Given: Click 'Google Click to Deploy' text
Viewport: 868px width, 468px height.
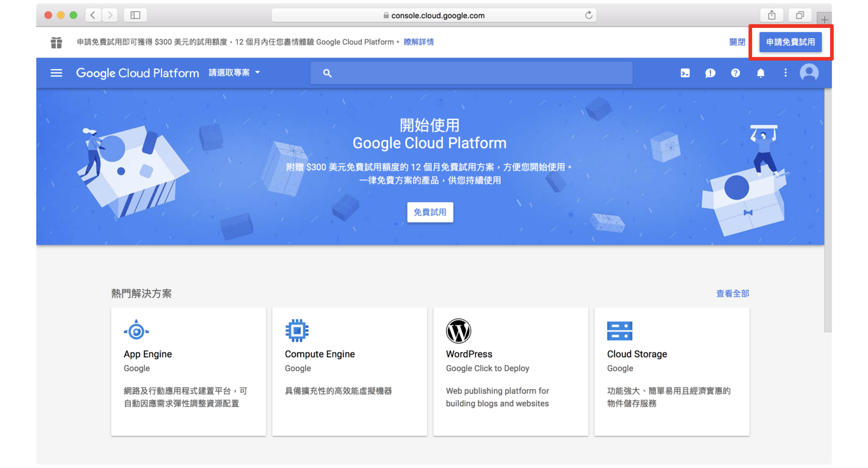Looking at the screenshot, I should [487, 368].
